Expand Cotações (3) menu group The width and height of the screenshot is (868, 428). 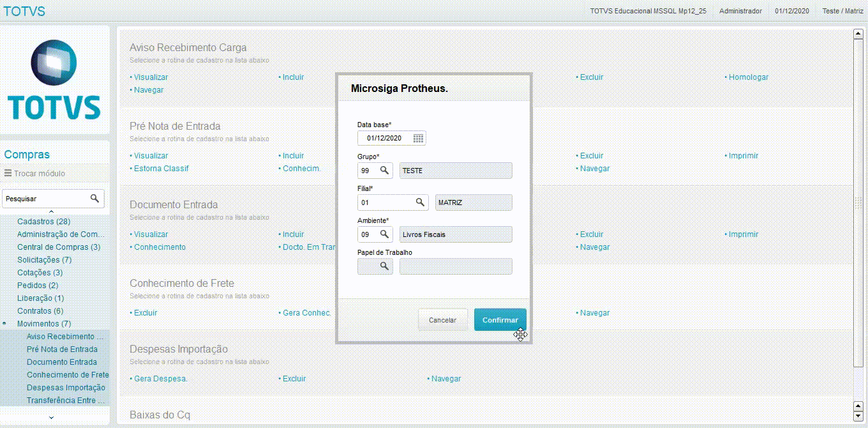pyautogui.click(x=40, y=273)
